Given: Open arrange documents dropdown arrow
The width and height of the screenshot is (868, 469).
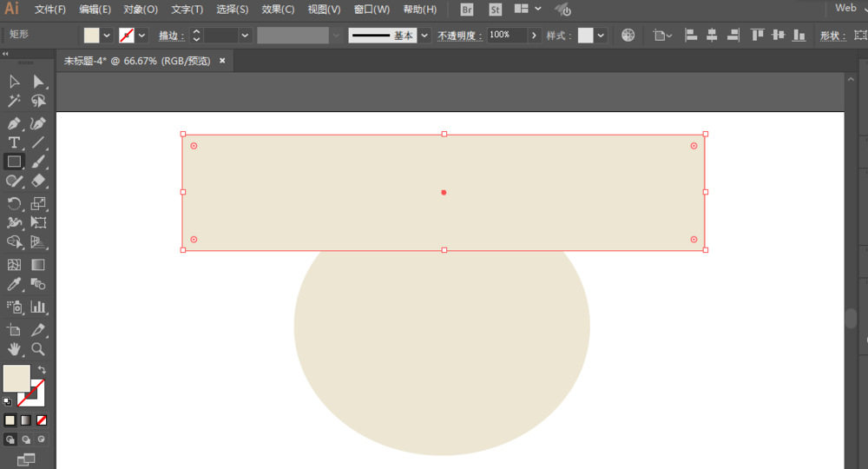Looking at the screenshot, I should point(537,9).
